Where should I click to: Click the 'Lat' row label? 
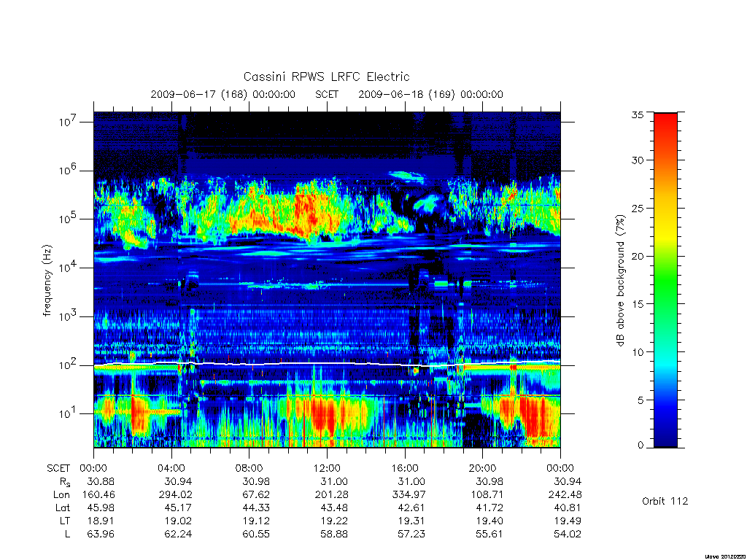pos(63,508)
